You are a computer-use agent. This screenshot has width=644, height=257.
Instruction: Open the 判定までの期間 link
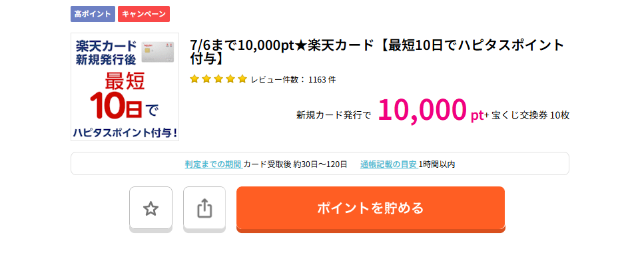[214, 164]
